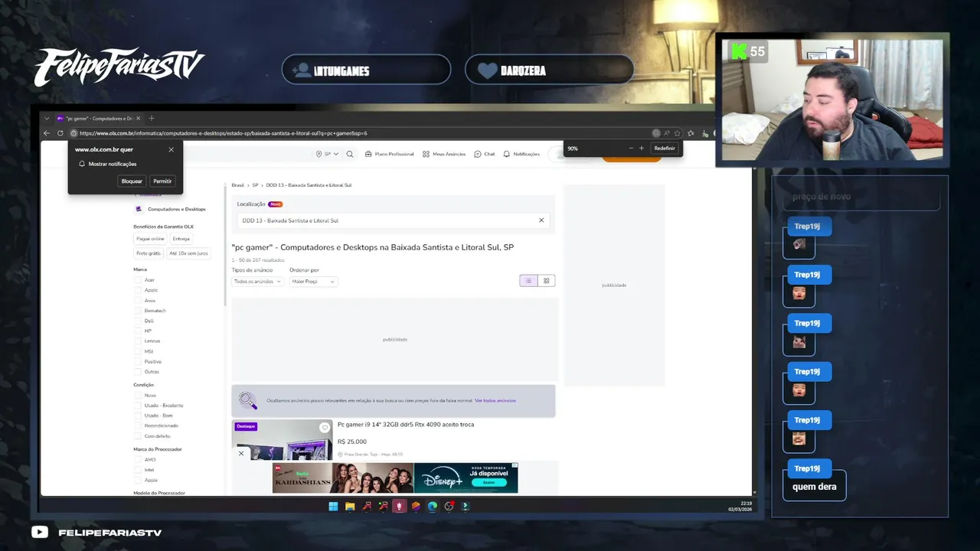Switch to grid view layout
Image resolution: width=980 pixels, height=551 pixels.
coord(547,281)
